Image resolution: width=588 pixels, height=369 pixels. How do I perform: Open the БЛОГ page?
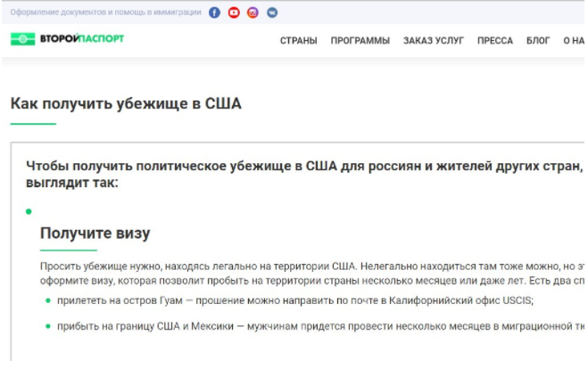pos(538,41)
